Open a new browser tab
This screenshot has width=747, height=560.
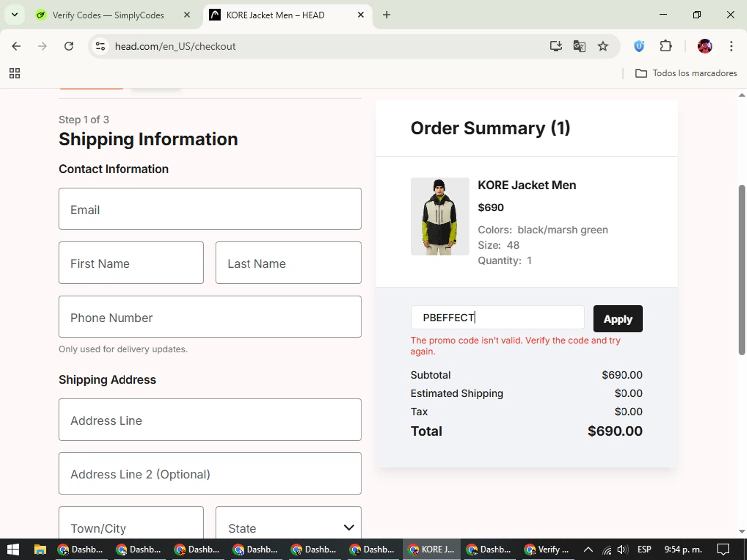[x=387, y=15]
